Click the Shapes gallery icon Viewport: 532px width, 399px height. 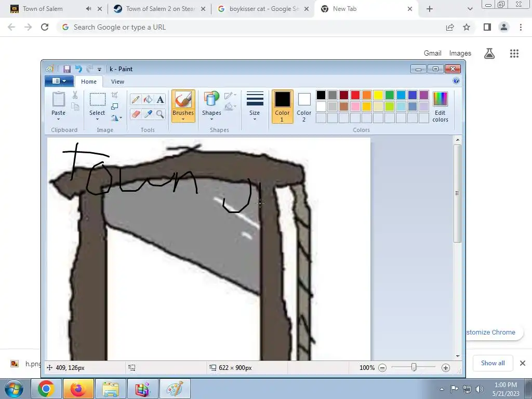[x=212, y=99]
